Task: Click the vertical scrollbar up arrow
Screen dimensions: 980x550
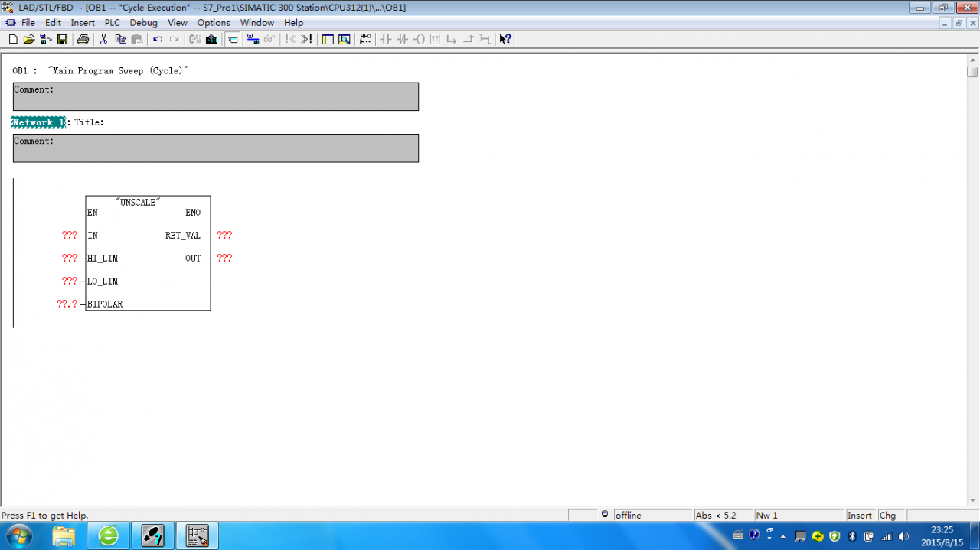Action: point(972,59)
